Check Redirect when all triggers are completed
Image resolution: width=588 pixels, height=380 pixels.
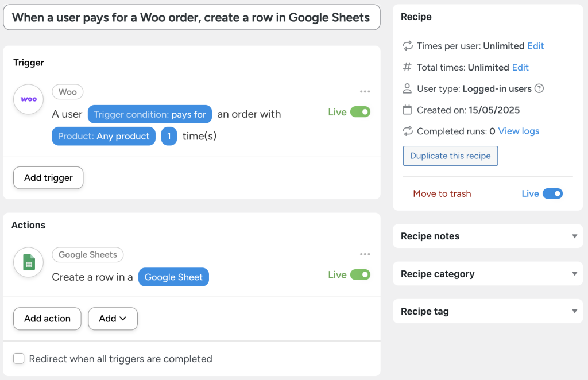point(19,358)
